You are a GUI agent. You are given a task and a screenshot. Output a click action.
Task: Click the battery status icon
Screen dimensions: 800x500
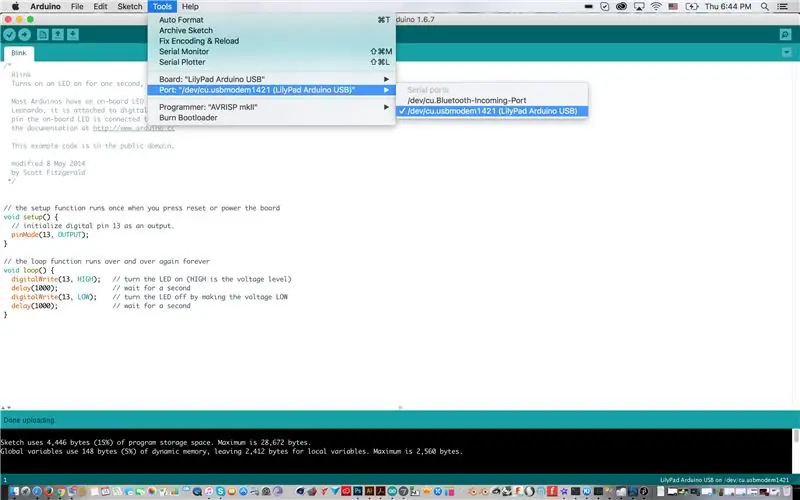coord(692,6)
